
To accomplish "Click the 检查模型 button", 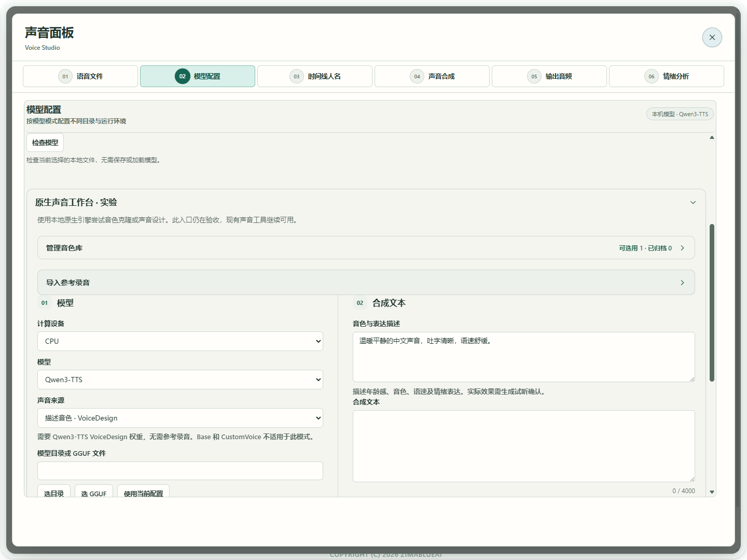I will tap(45, 143).
